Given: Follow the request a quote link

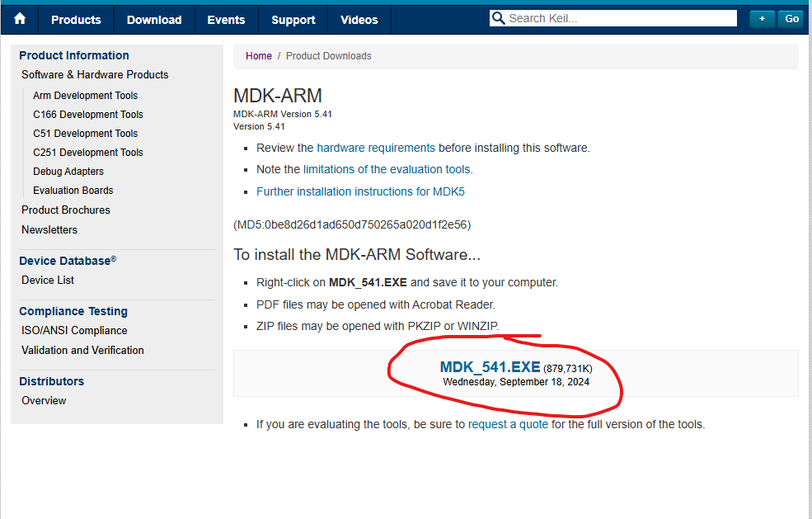Looking at the screenshot, I should click(508, 424).
